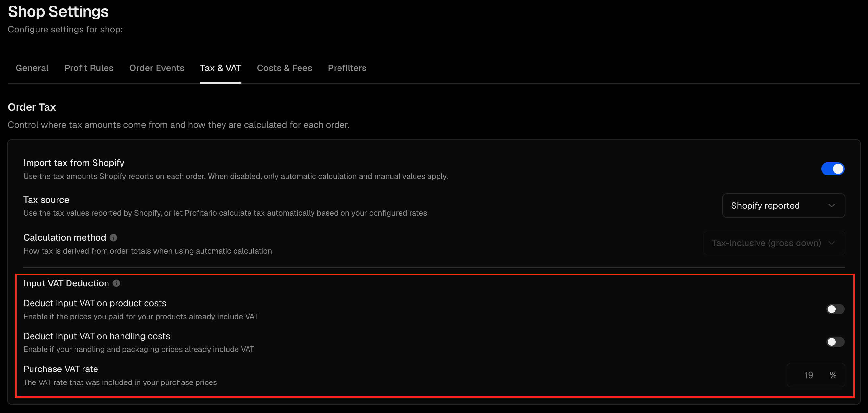The height and width of the screenshot is (413, 868).
Task: Click the Purchase VAT rate input field
Action: click(x=816, y=375)
